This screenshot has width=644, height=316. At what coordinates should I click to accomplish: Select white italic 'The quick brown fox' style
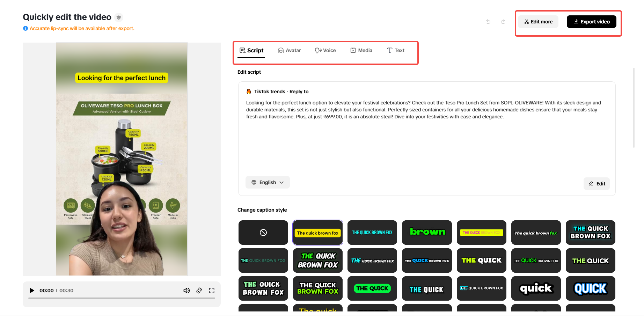(536, 233)
